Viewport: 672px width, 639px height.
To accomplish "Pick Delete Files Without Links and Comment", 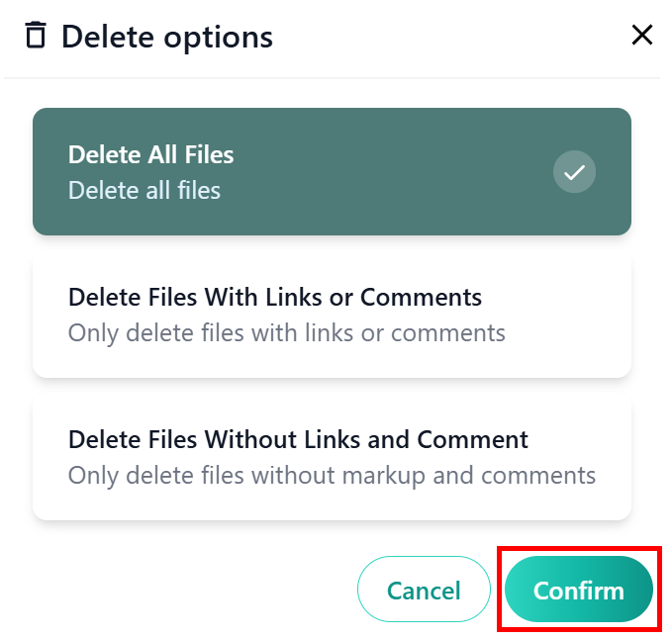I will pos(332,457).
